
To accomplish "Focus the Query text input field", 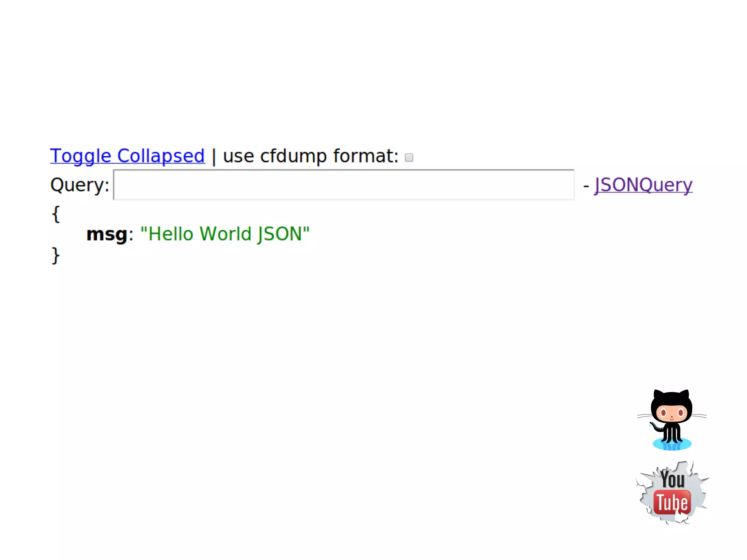I will [344, 185].
